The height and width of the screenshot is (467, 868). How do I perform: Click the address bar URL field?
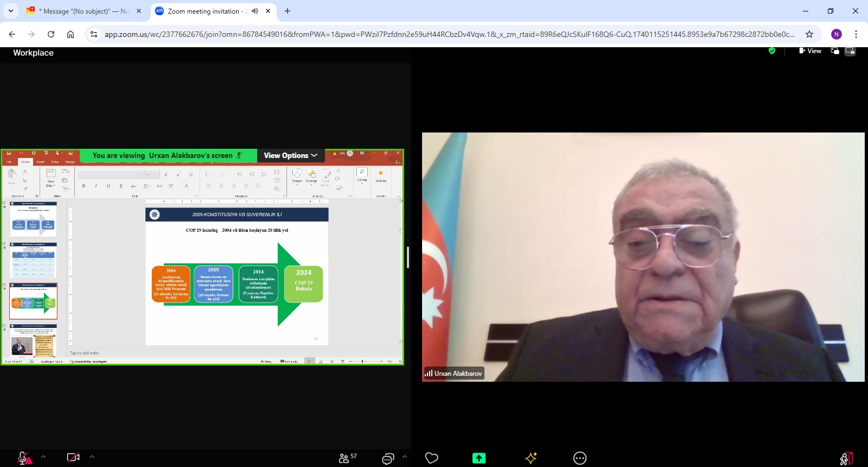[449, 34]
